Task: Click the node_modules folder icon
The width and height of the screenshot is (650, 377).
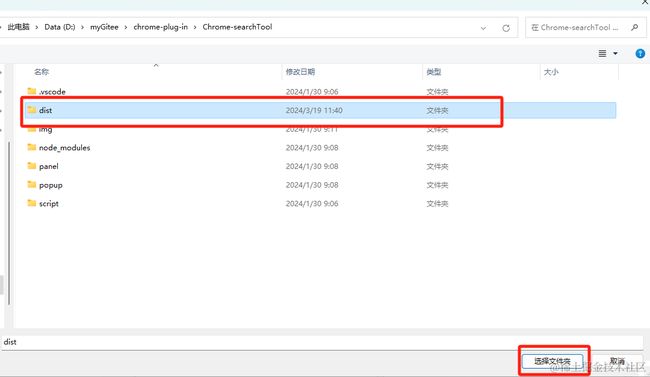Action: (x=32, y=147)
